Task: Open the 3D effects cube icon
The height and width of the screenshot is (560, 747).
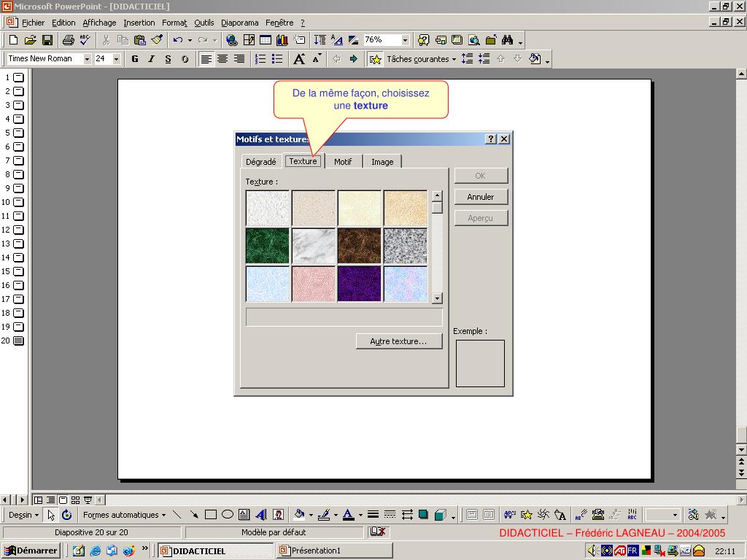Action: (441, 515)
